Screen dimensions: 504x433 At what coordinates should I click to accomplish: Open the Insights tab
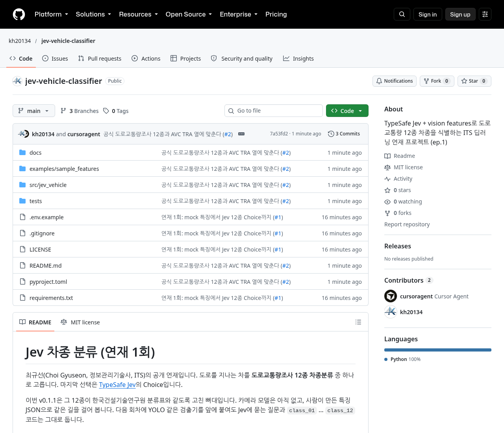point(298,58)
